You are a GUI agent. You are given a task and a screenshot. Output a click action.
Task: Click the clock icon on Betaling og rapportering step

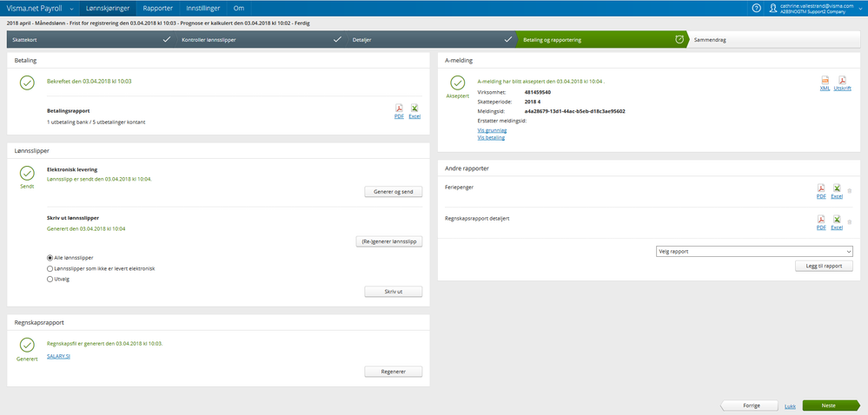[679, 40]
